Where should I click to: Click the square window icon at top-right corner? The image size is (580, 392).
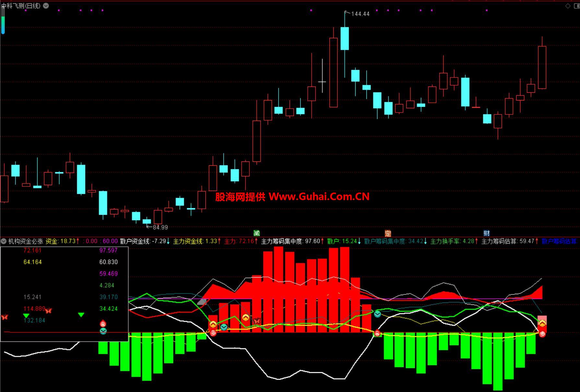(x=577, y=6)
